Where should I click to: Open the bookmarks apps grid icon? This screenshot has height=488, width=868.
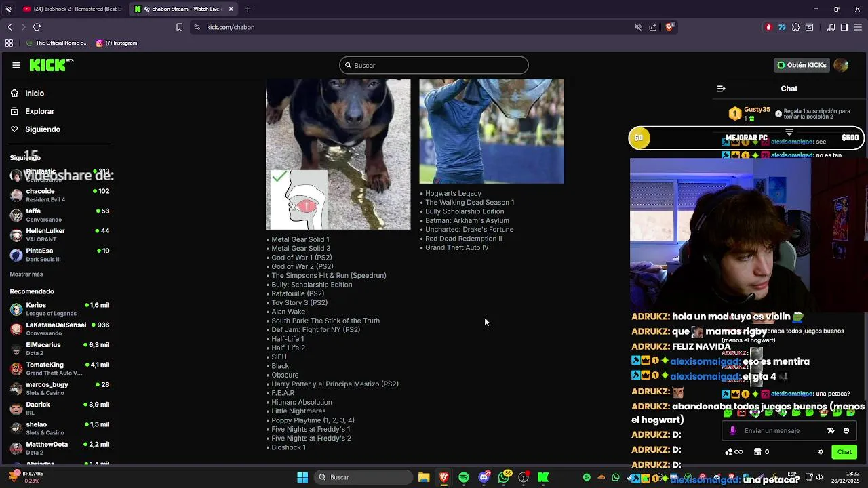(x=9, y=43)
